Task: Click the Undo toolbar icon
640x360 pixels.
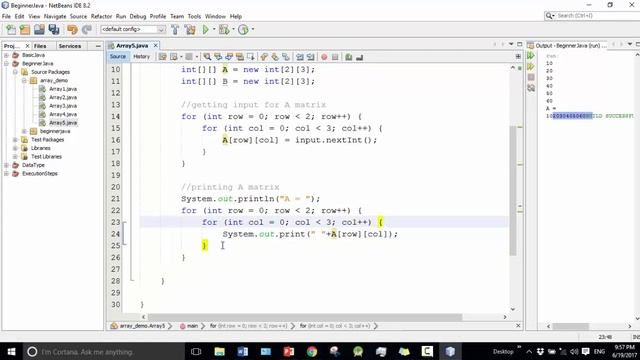Action: (72, 29)
